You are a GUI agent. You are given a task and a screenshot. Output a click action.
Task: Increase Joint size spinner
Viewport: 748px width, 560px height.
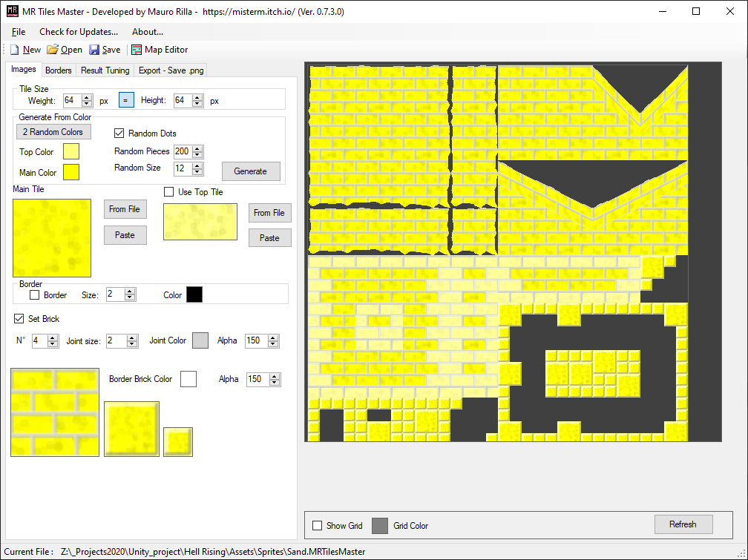(x=132, y=337)
